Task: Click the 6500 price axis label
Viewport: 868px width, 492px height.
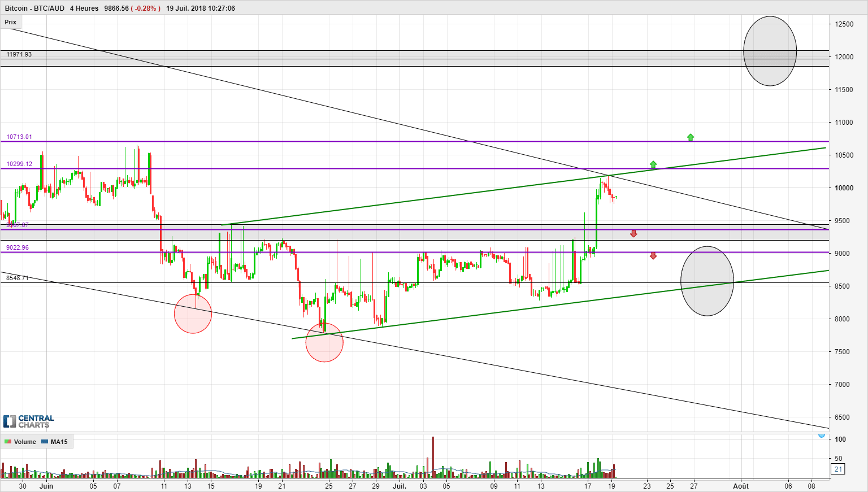Action: [x=843, y=417]
